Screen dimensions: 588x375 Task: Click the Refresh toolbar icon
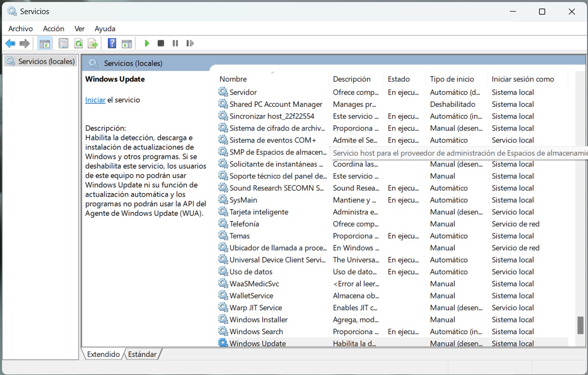point(78,43)
